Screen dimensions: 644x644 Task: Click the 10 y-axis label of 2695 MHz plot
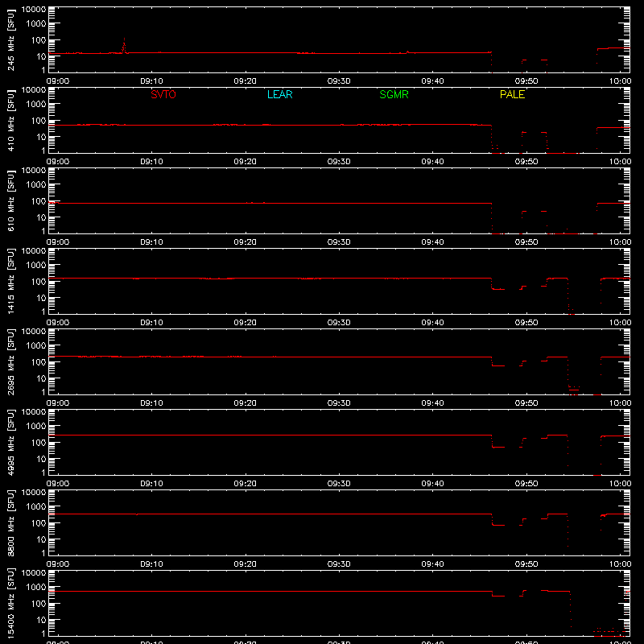click(41, 378)
